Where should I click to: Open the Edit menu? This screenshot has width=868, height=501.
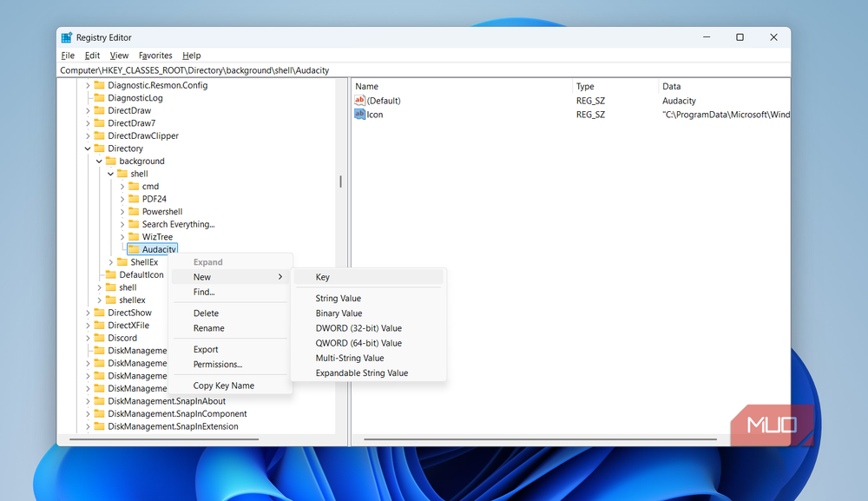(x=92, y=56)
